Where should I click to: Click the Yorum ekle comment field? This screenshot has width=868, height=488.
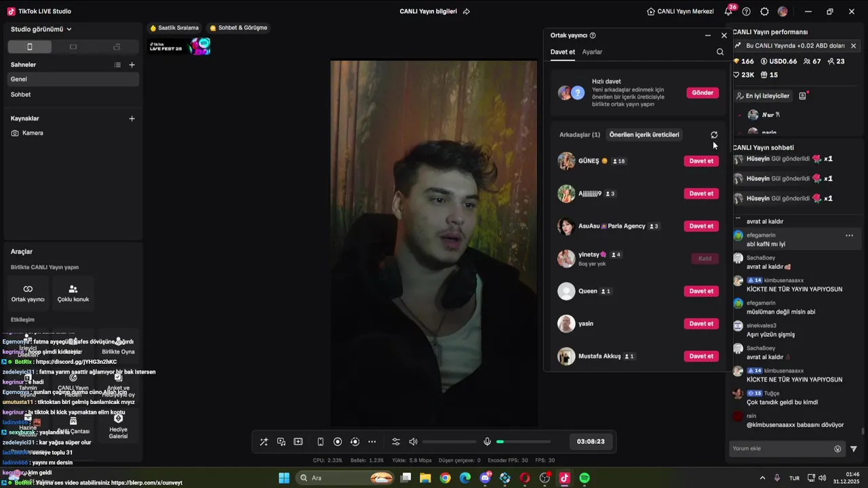point(780,449)
